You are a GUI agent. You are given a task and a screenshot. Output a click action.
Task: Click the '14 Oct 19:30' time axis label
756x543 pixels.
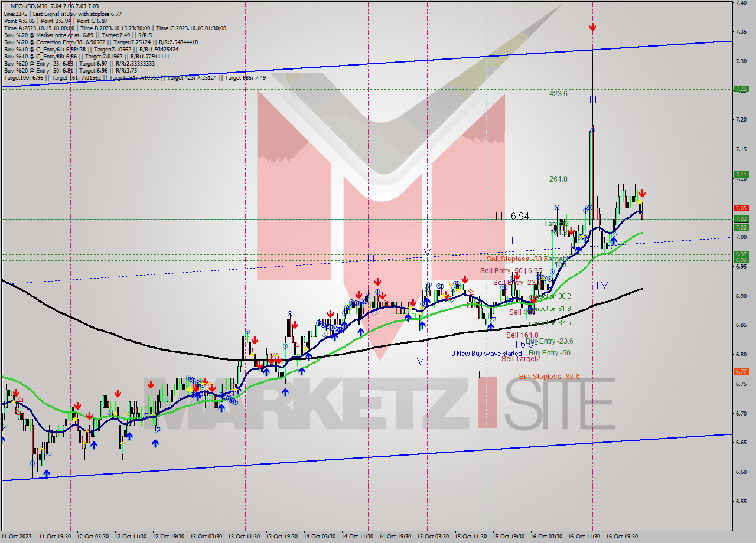[396, 537]
